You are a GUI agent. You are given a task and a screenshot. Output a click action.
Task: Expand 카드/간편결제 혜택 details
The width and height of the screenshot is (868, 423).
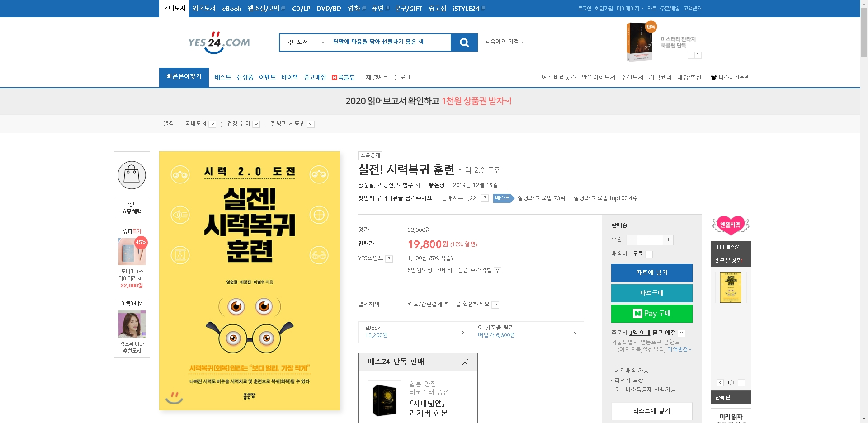point(495,305)
